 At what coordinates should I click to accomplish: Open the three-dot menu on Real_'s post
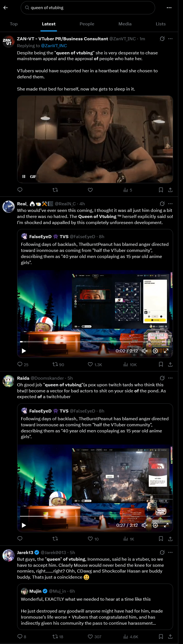[x=170, y=204]
